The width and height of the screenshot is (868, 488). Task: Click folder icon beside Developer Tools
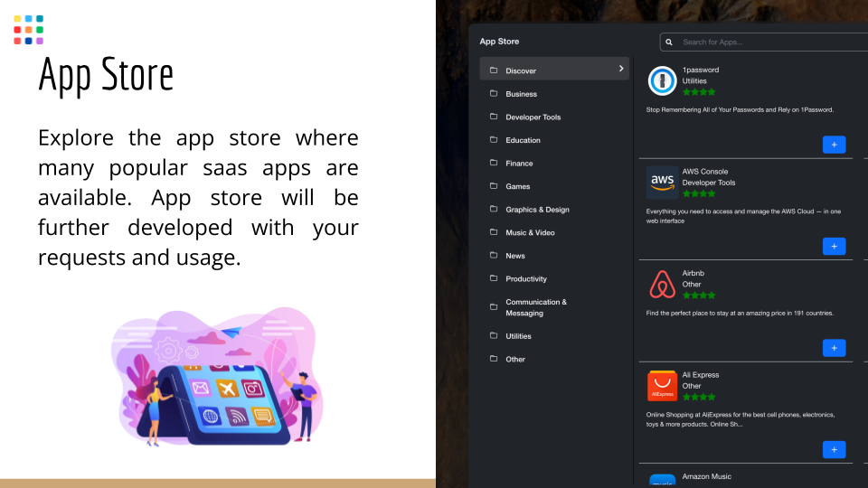[x=494, y=117]
